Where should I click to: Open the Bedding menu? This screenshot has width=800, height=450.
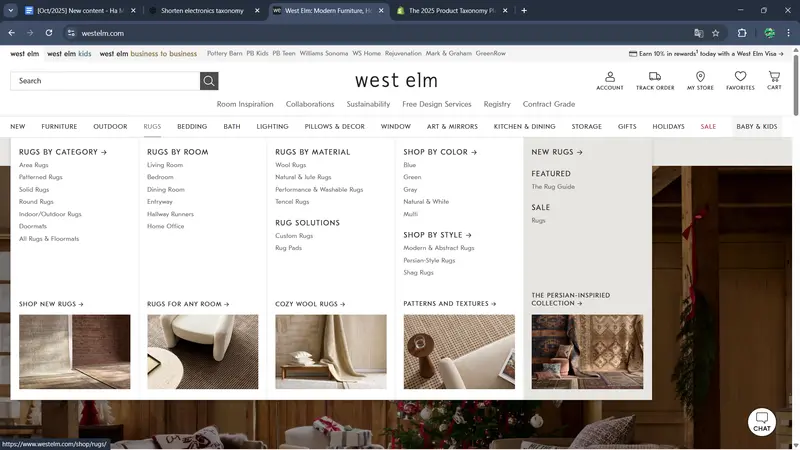pyautogui.click(x=192, y=127)
